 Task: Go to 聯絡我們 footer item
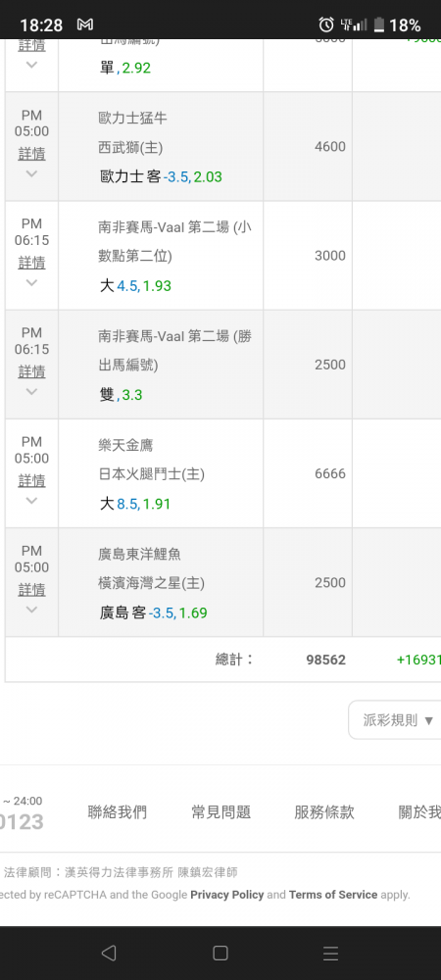(118, 811)
